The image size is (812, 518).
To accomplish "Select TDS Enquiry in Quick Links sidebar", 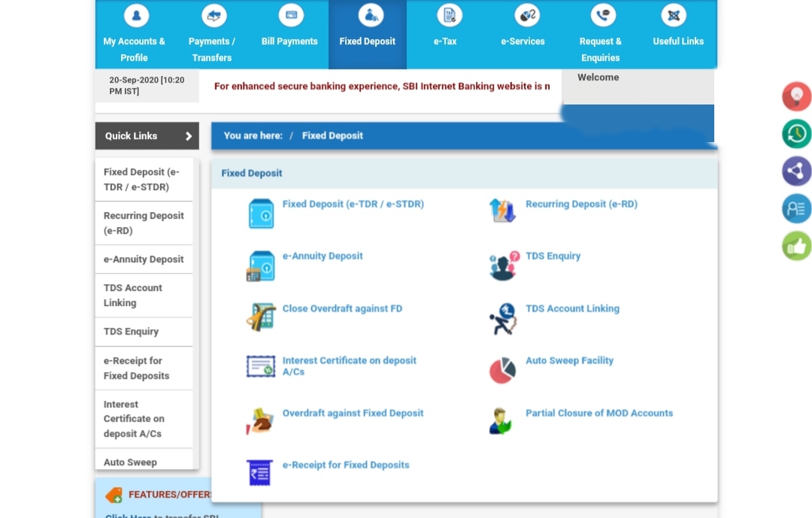I will point(144,332).
